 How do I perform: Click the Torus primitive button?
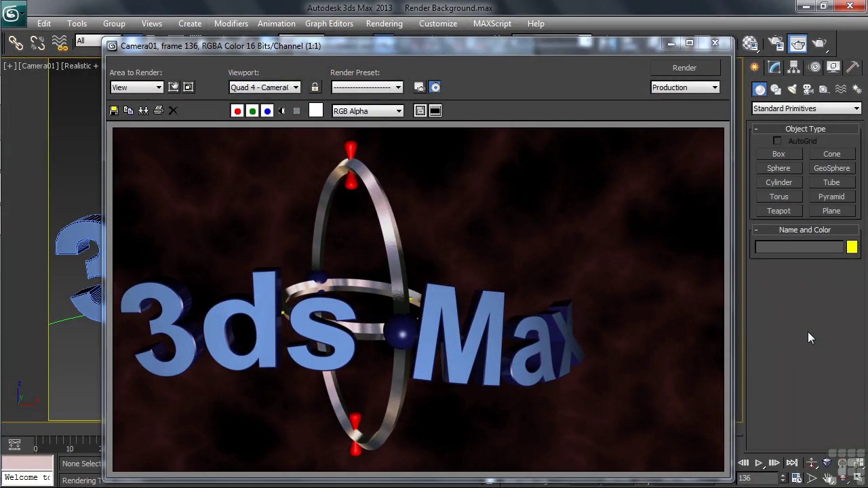pyautogui.click(x=778, y=197)
